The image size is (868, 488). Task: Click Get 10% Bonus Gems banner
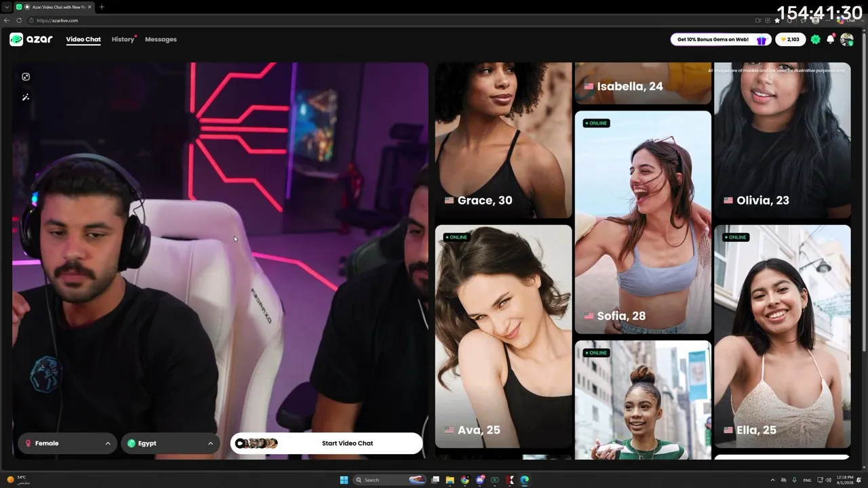[721, 39]
